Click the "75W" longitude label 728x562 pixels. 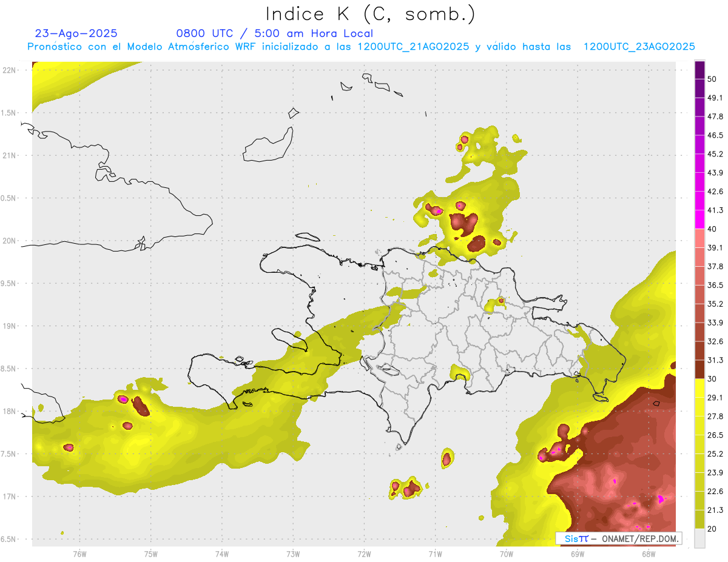tap(150, 554)
